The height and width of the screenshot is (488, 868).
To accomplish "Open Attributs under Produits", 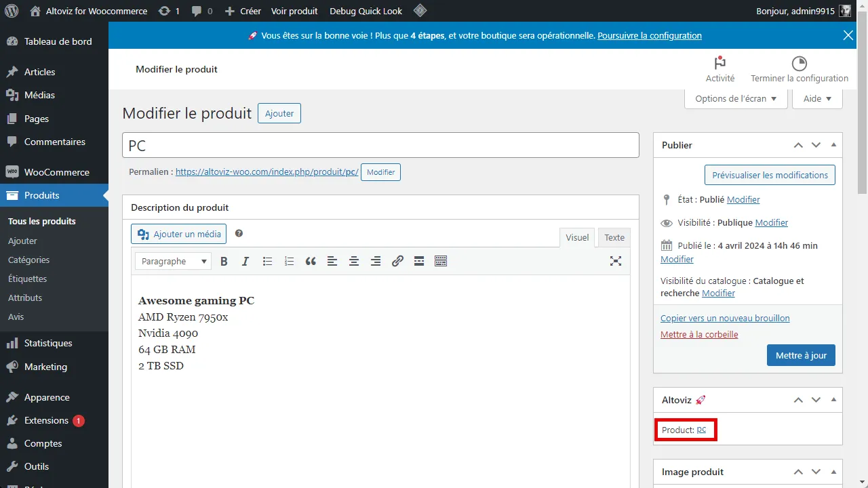I will click(x=25, y=298).
